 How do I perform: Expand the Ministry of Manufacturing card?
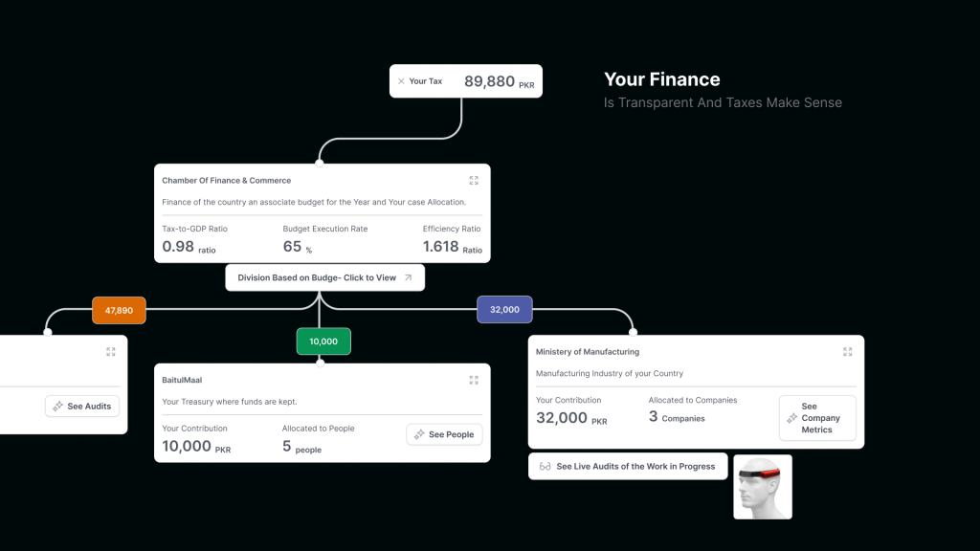[x=847, y=351]
